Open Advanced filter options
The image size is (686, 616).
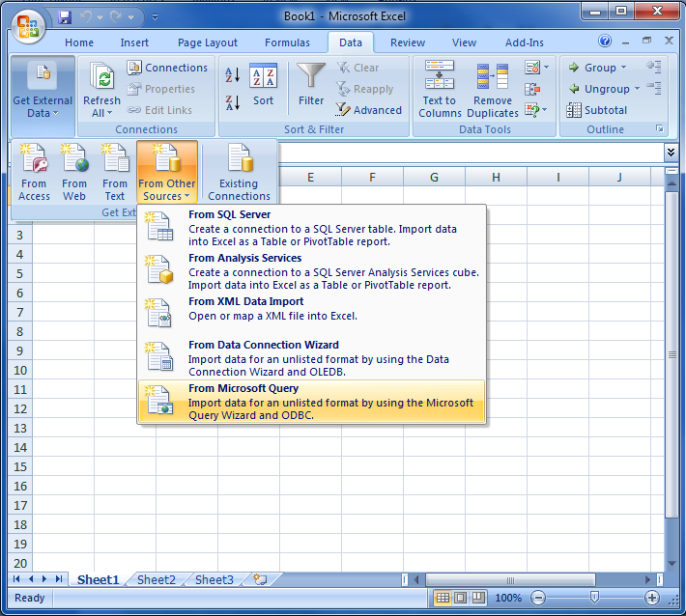point(368,110)
